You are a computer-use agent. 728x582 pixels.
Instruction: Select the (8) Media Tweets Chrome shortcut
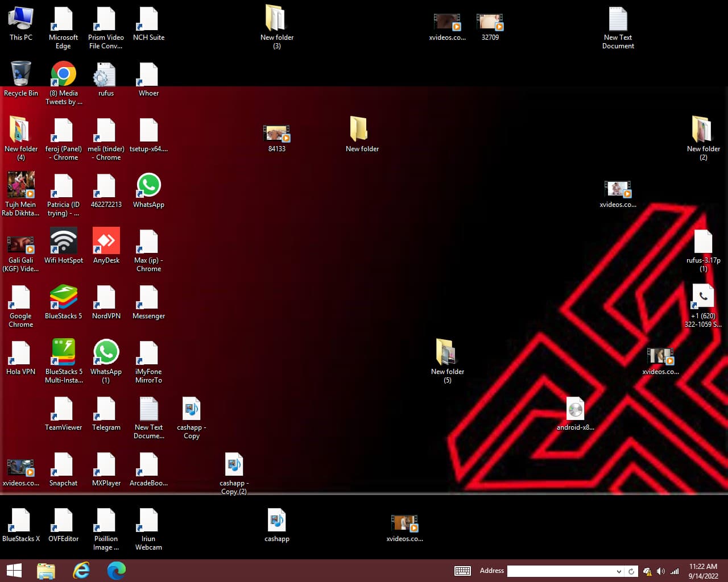64,84
